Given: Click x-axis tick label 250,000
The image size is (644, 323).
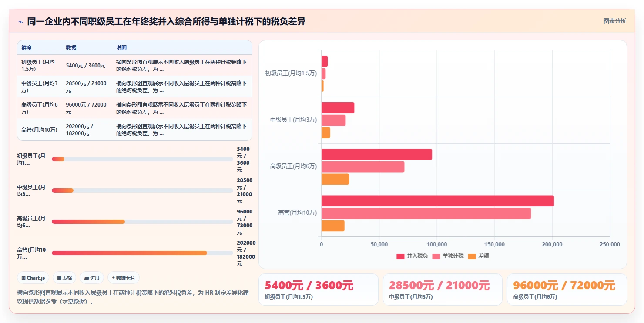Looking at the screenshot, I should pos(610,245).
